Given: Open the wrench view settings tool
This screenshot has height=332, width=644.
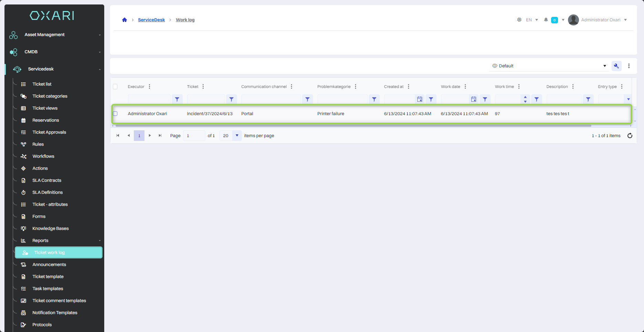Looking at the screenshot, I should click(616, 66).
